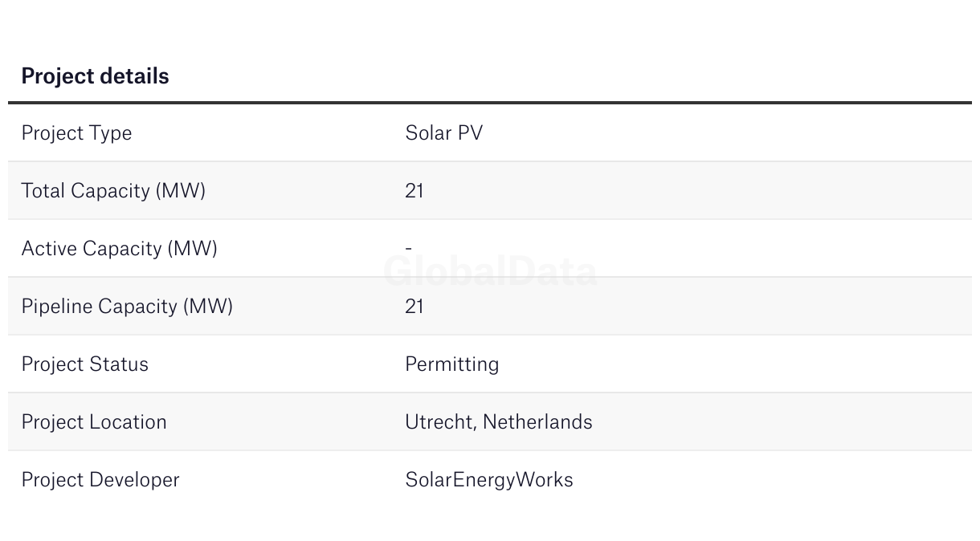Select the Project Developer label

pos(100,480)
